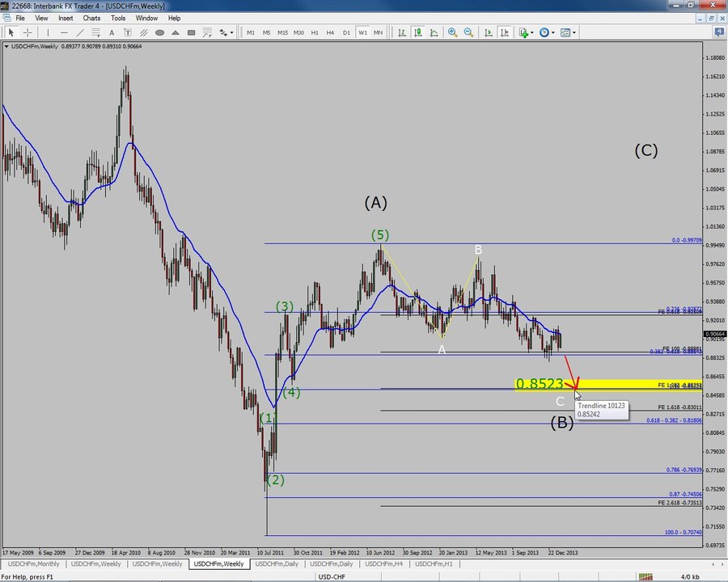Switch timeframe to M15
728x582 pixels.
[282, 32]
